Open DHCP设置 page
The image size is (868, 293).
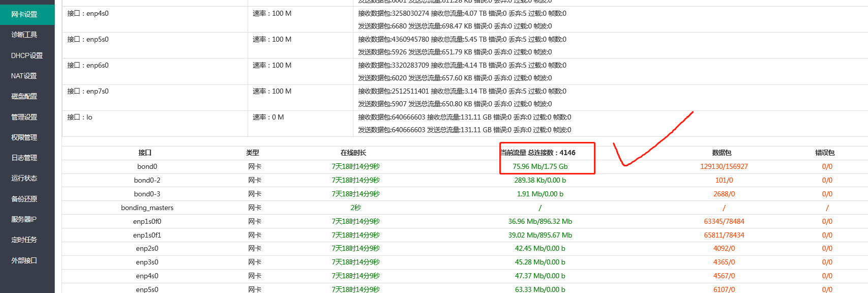27,55
